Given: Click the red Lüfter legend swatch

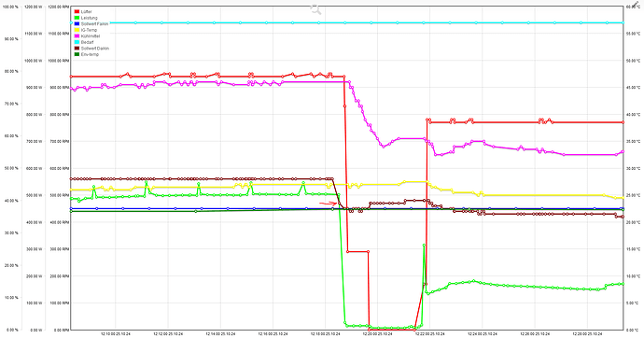Looking at the screenshot, I should (77, 12).
